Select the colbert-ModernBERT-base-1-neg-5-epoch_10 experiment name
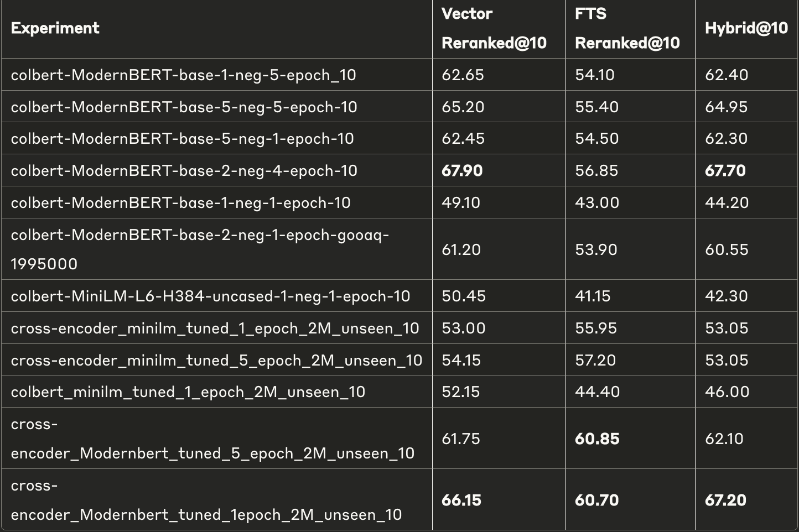799x532 pixels. (183, 75)
